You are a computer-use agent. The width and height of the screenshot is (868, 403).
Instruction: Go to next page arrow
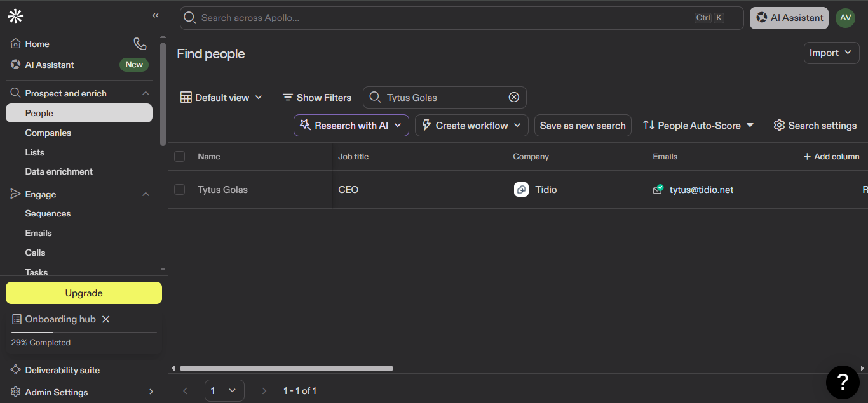pyautogui.click(x=264, y=391)
